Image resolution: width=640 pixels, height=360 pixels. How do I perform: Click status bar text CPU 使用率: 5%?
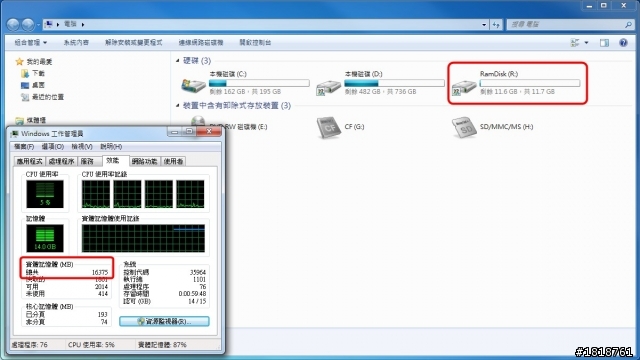(91, 345)
